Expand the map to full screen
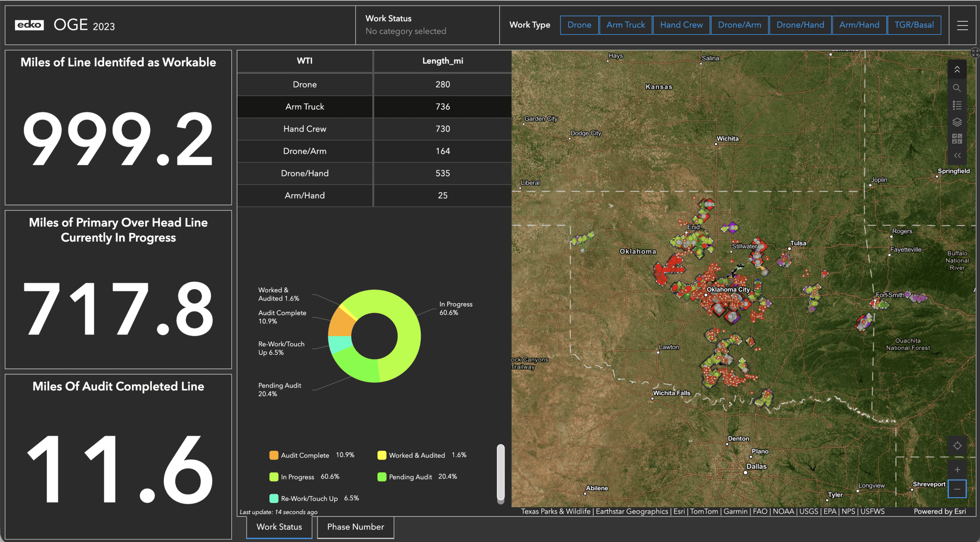 tap(975, 53)
